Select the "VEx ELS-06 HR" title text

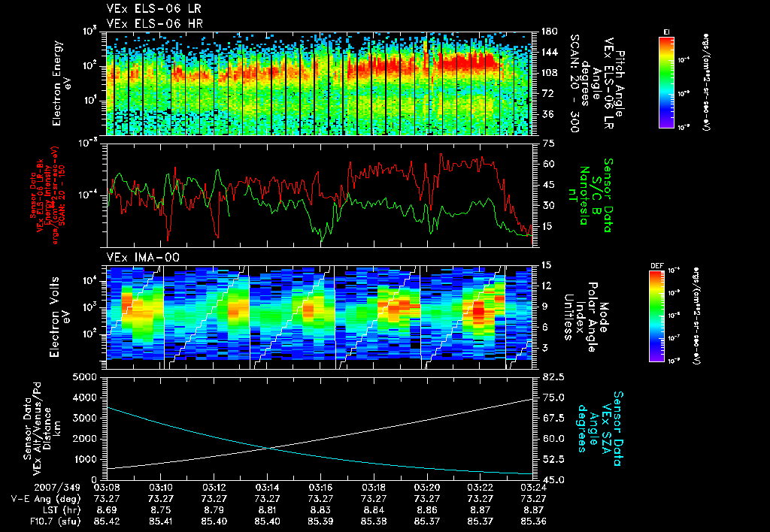(x=155, y=23)
